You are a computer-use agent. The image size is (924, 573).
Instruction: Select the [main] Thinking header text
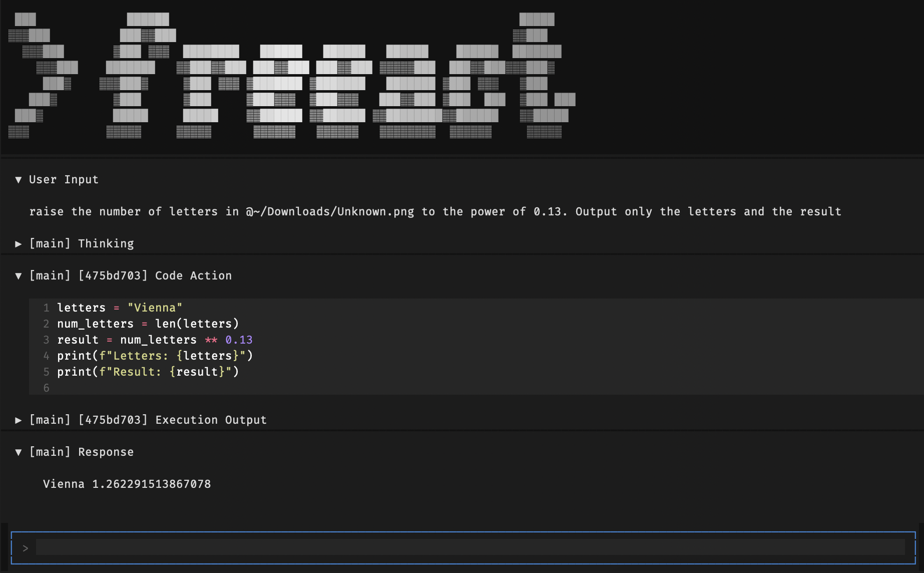point(82,244)
